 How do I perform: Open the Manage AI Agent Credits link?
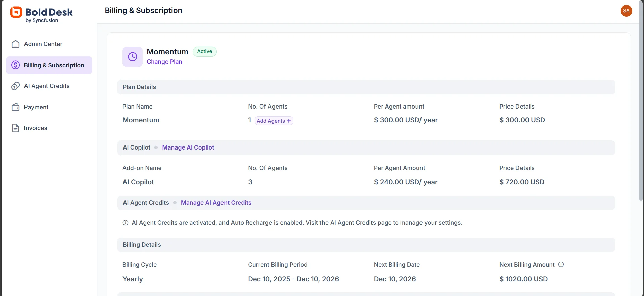[x=216, y=203]
